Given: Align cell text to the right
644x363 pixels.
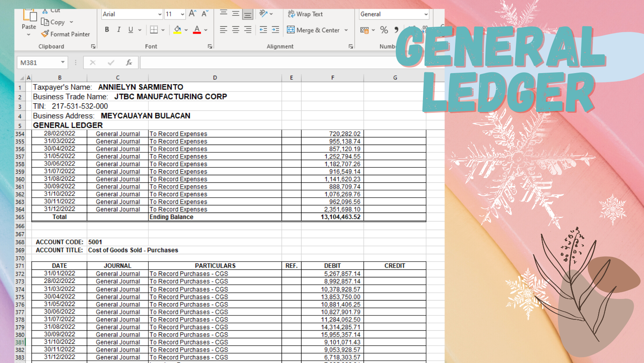Looking at the screenshot, I should tap(248, 30).
